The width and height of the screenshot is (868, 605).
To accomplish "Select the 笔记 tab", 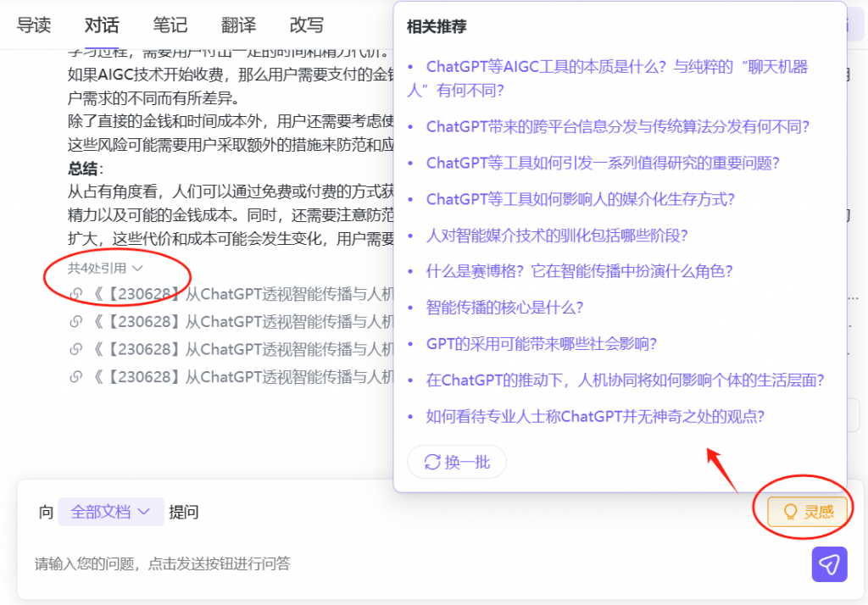I will click(x=170, y=25).
